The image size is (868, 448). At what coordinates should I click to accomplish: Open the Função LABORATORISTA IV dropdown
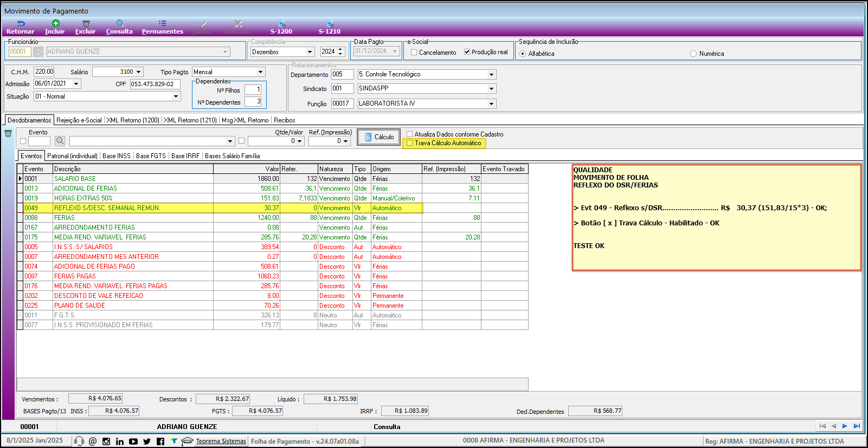(x=492, y=104)
